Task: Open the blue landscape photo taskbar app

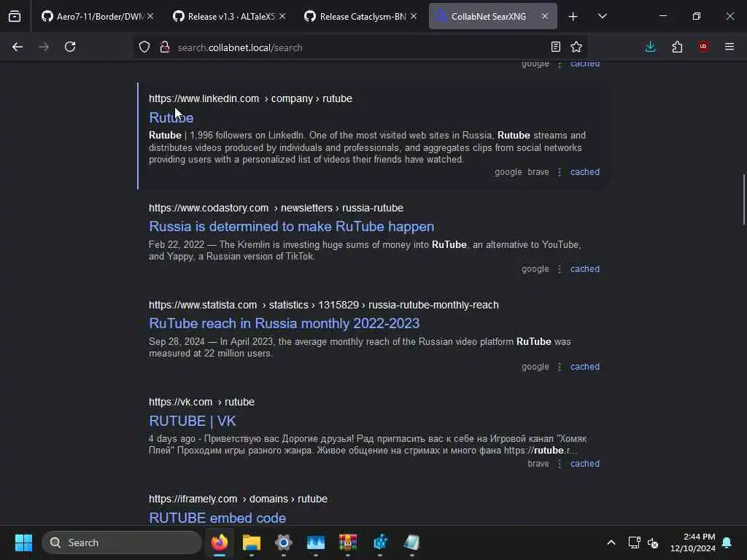Action: [x=315, y=542]
